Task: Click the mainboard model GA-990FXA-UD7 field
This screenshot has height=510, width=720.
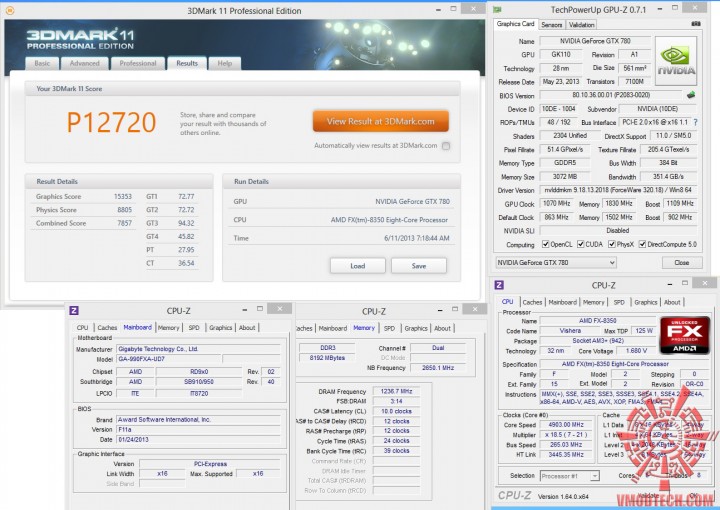Action: [169, 359]
